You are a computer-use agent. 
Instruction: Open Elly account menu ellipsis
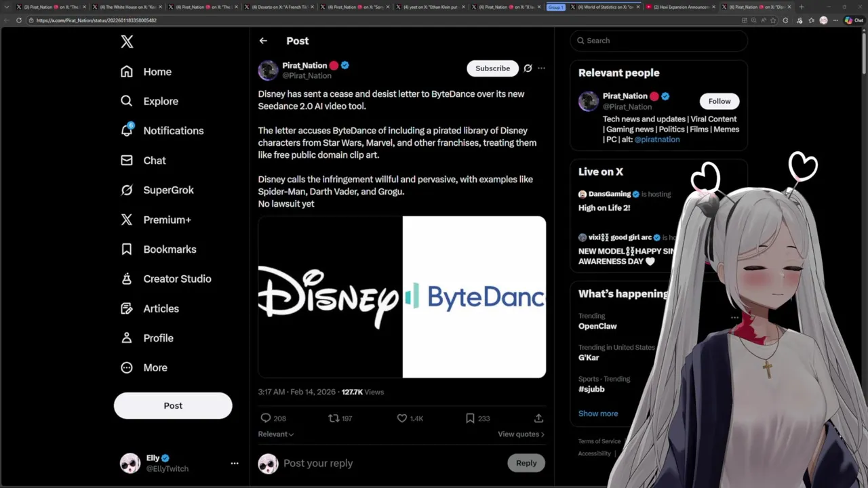pos(235,463)
